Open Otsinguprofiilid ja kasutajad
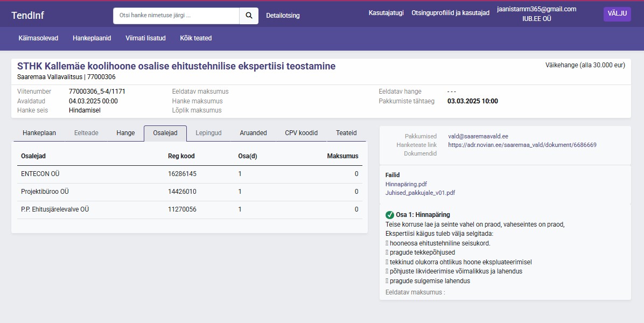 click(x=450, y=13)
